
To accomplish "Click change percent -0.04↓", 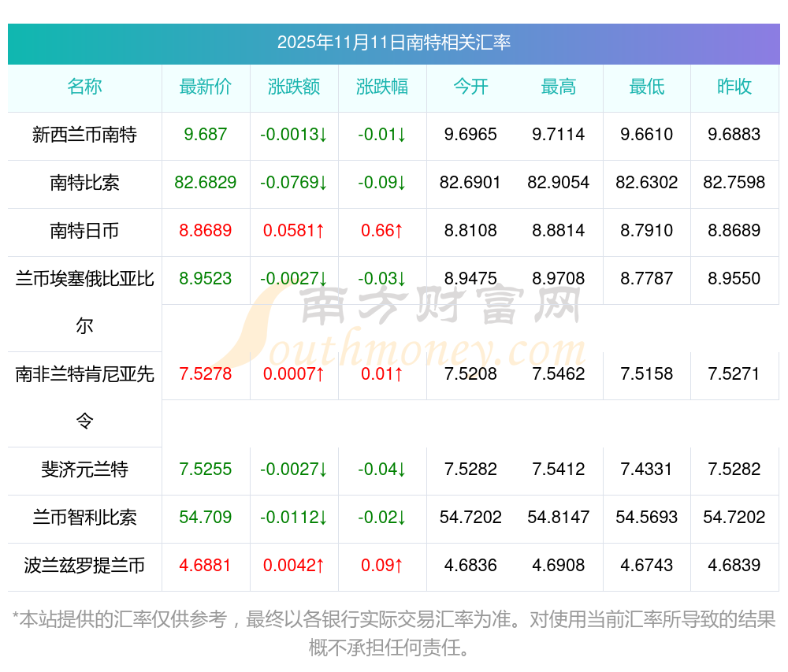I will pyautogui.click(x=382, y=469).
